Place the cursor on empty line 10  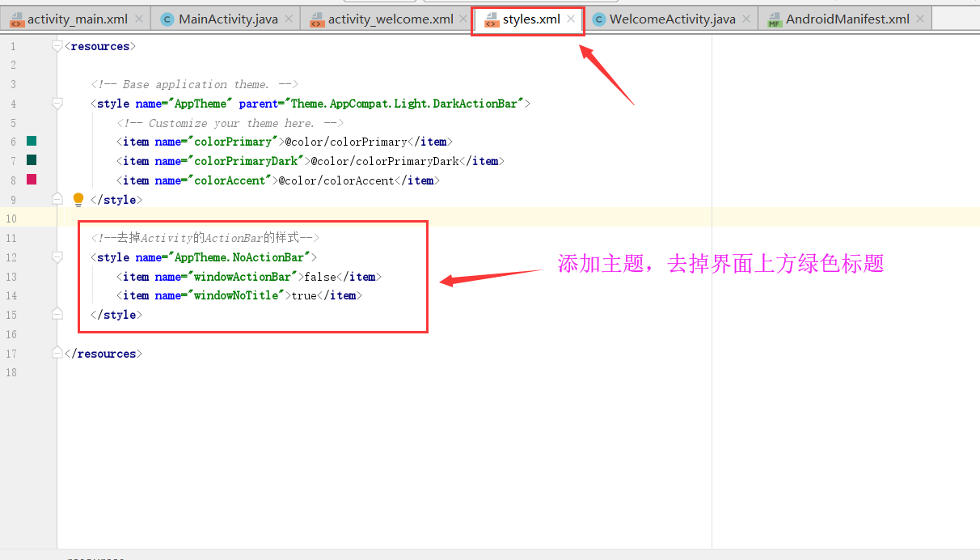pos(517,218)
